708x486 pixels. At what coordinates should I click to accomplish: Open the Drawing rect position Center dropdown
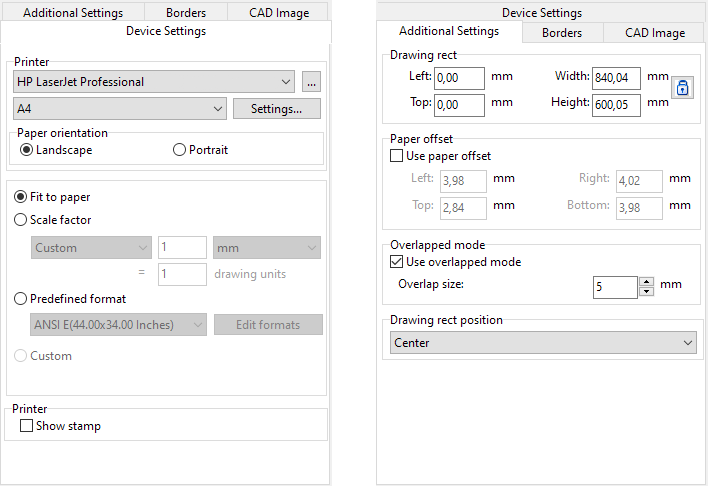tap(544, 343)
